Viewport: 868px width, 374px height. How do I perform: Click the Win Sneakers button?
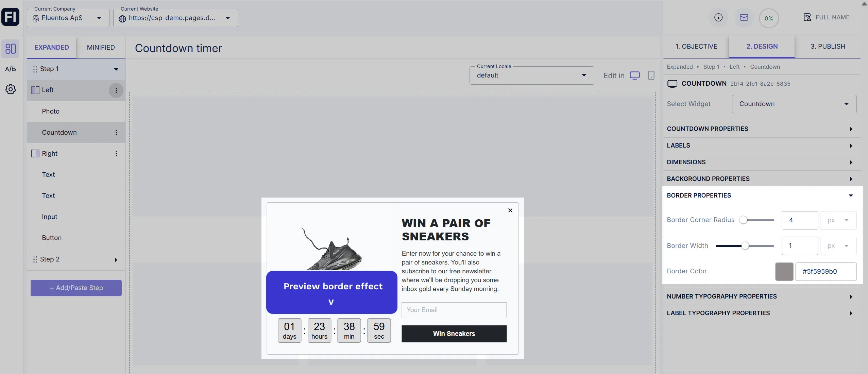click(x=454, y=334)
